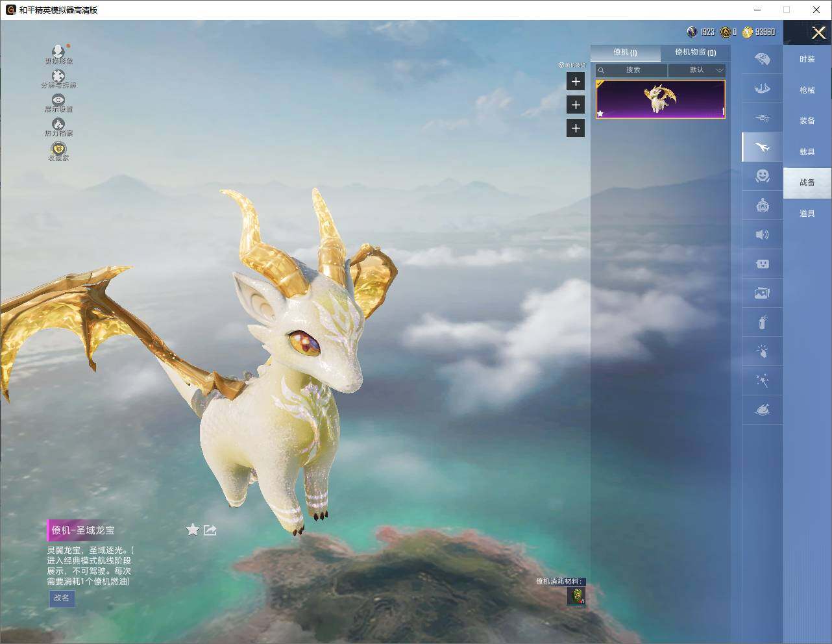The width and height of the screenshot is (832, 644).
Task: Click the 改名 rename button
Action: pyautogui.click(x=62, y=598)
